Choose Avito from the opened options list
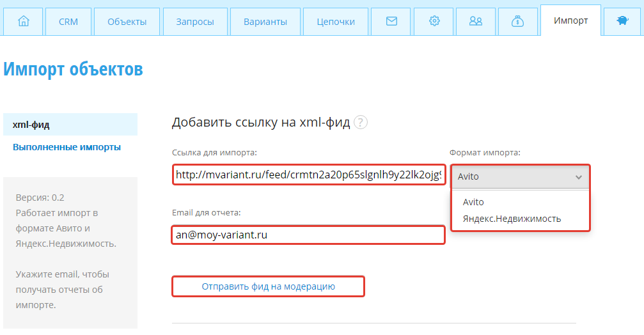The image size is (644, 335). pos(473,202)
